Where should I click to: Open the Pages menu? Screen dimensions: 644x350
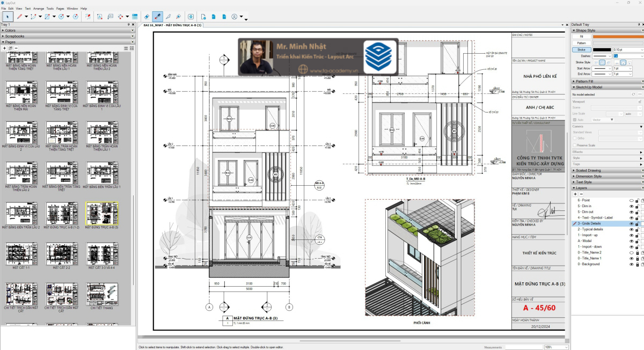pos(60,9)
